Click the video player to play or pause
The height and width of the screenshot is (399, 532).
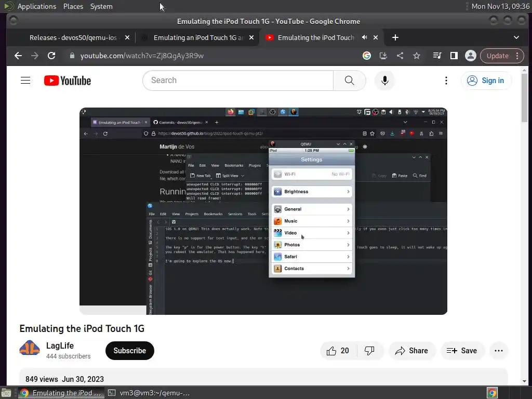point(263,211)
